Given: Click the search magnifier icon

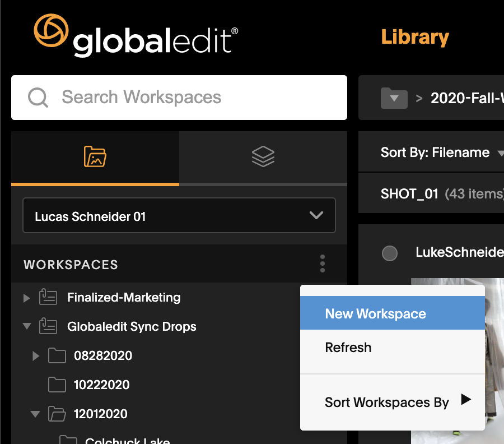Looking at the screenshot, I should [x=38, y=98].
